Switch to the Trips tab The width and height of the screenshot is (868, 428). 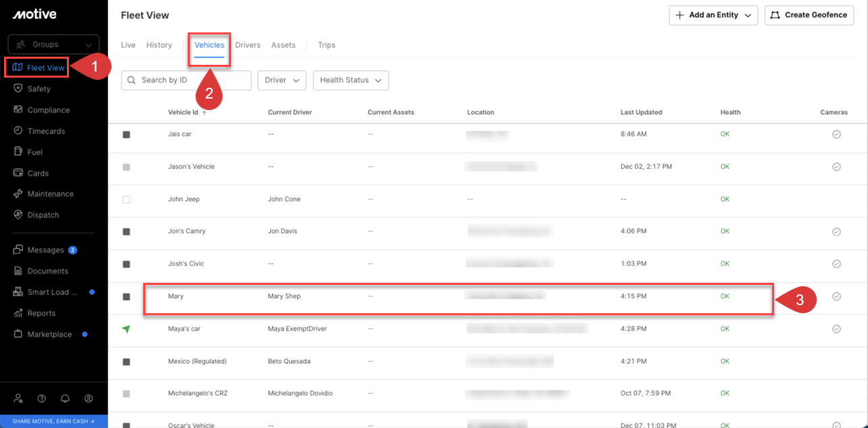point(326,45)
